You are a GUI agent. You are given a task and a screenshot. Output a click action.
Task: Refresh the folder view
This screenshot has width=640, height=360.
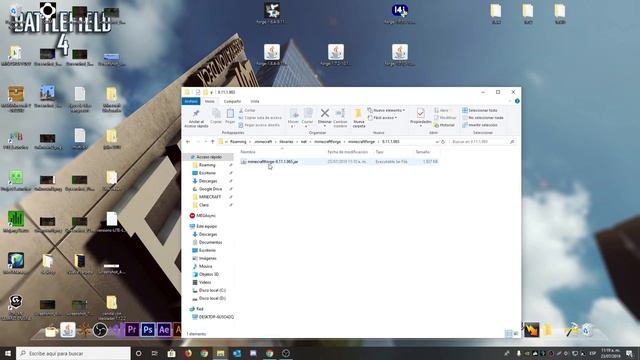pyautogui.click(x=443, y=142)
